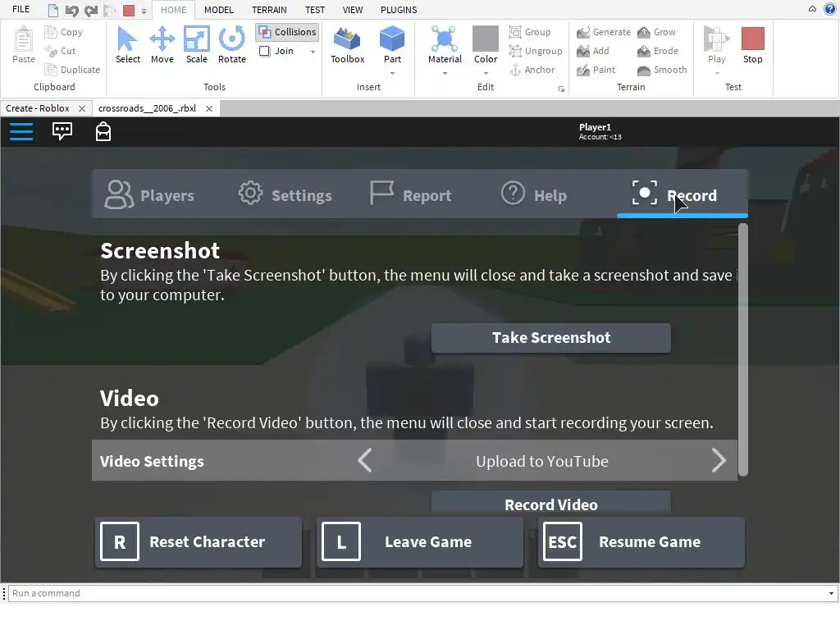Click the Paint terrain tool

tap(596, 70)
